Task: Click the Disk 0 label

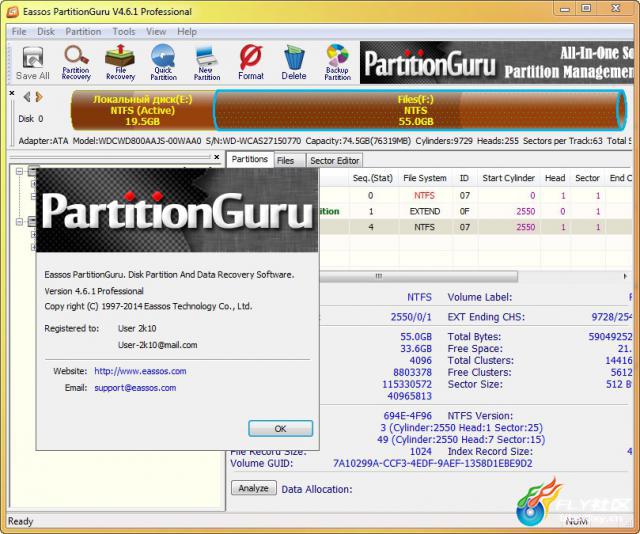Action: click(31, 119)
